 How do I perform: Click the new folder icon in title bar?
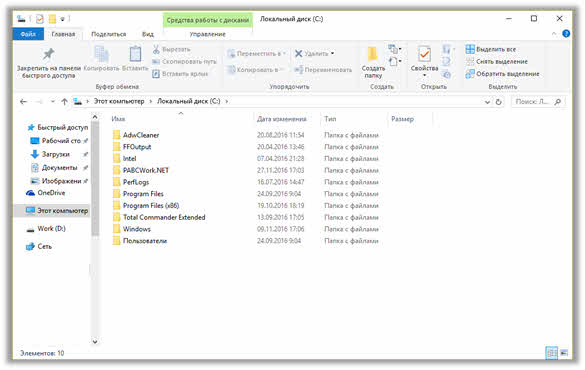click(x=53, y=19)
